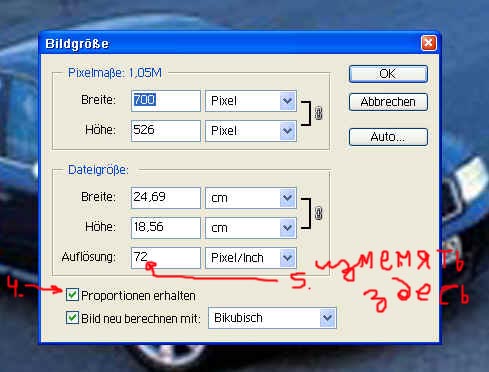
Task: Close the Bildgröße dialog with the red X
Action: (428, 43)
